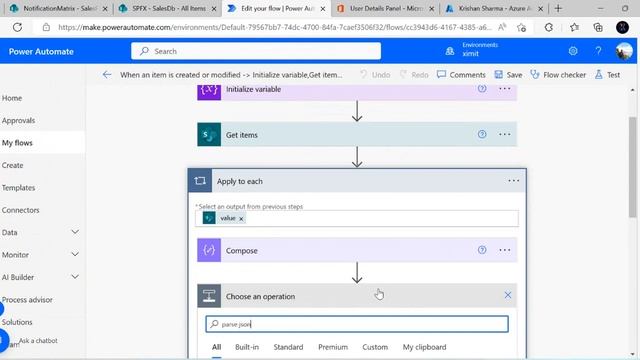This screenshot has height=360, width=640.
Task: Open more options on Compose step
Action: coord(504,250)
